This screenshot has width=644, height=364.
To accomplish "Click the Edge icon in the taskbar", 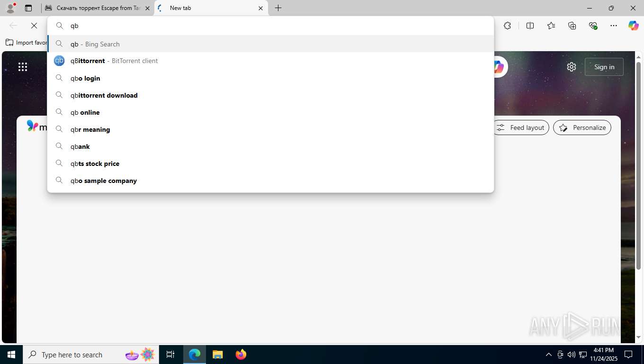I will click(x=195, y=355).
